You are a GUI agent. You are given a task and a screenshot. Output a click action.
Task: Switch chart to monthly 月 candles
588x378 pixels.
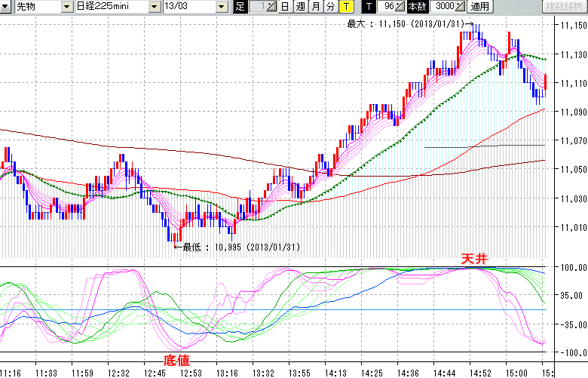pos(315,7)
